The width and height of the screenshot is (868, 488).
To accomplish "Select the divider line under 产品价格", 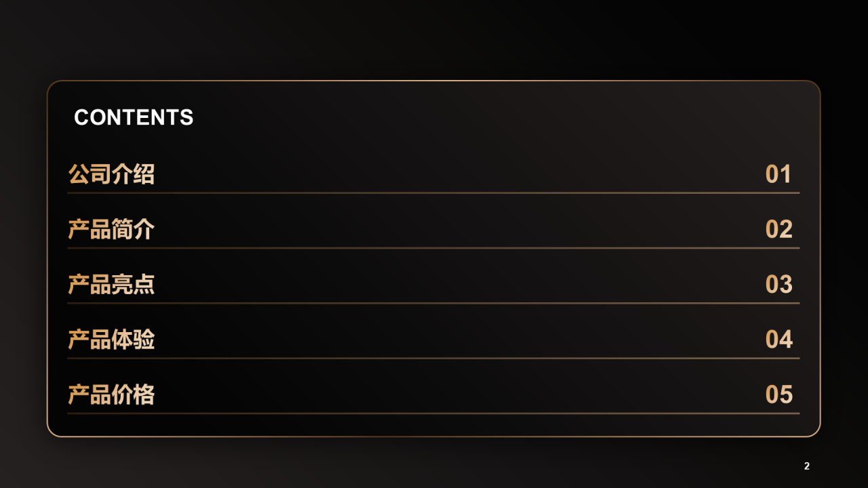I will coord(433,413).
